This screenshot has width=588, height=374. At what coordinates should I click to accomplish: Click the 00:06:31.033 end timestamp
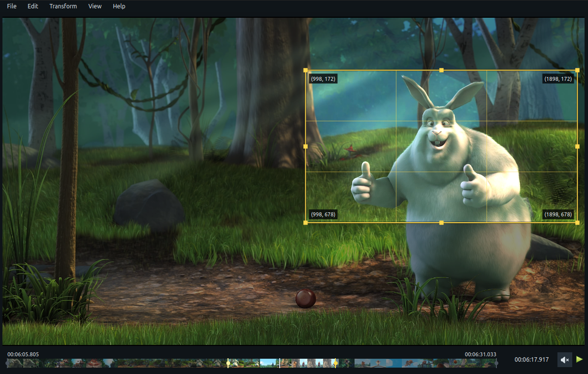tap(480, 354)
